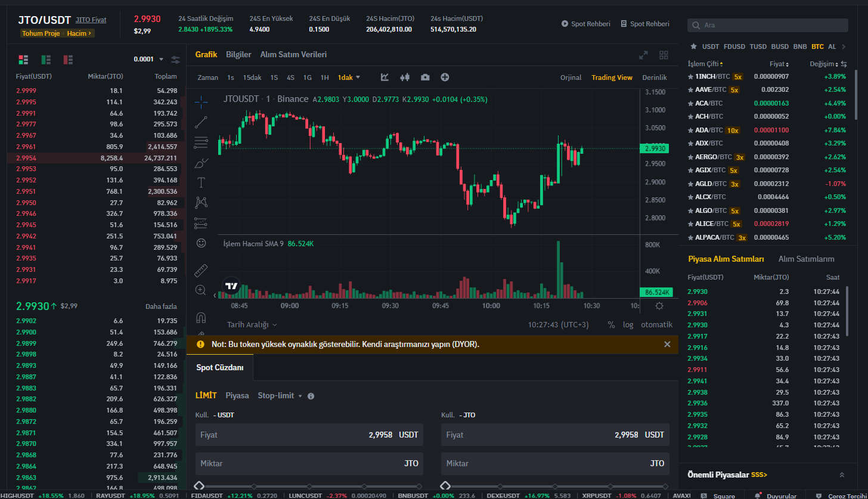
Task: Open chart settings gear icon
Action: pos(659,306)
